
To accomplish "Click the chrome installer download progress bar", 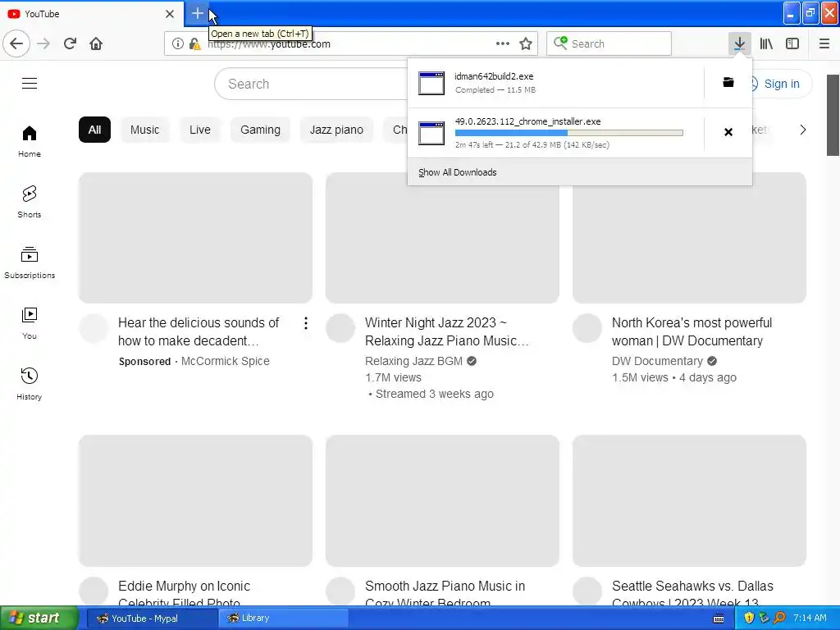I will [x=569, y=133].
